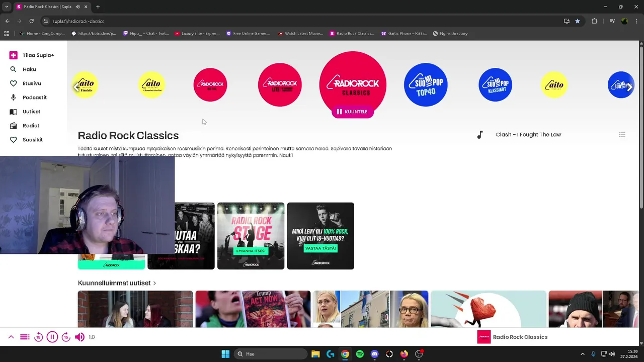Click the music note icon beside the song title
Image resolution: width=644 pixels, height=362 pixels.
click(x=480, y=135)
